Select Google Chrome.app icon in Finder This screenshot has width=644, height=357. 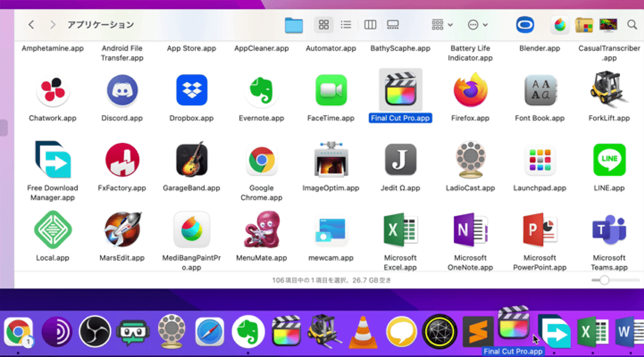tap(262, 160)
